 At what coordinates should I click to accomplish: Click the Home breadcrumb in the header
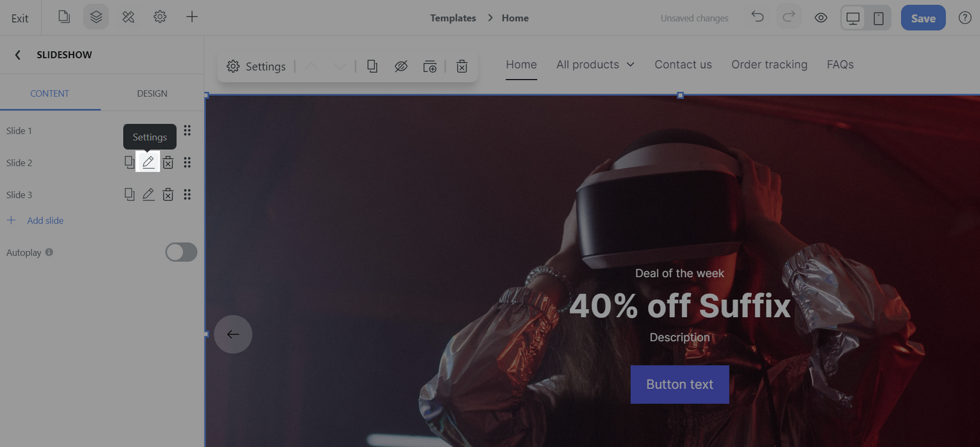[x=515, y=18]
